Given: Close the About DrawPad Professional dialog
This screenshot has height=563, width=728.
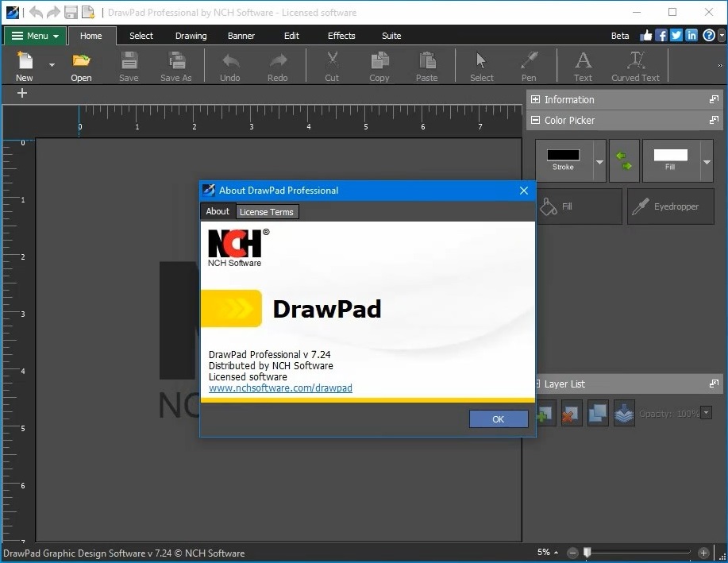Looking at the screenshot, I should pyautogui.click(x=524, y=191).
